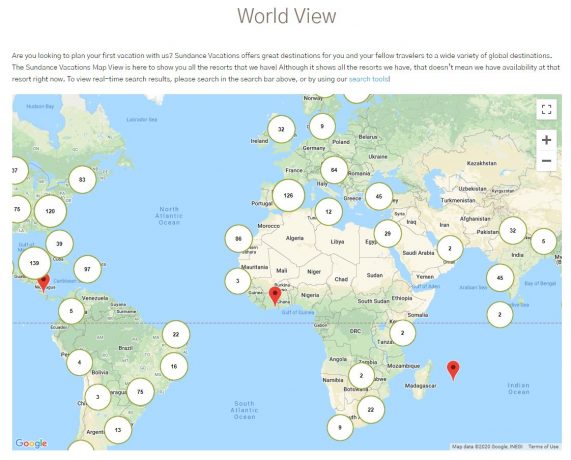
Task: Open the 16 cluster on Brazil's east coast
Action: (174, 366)
